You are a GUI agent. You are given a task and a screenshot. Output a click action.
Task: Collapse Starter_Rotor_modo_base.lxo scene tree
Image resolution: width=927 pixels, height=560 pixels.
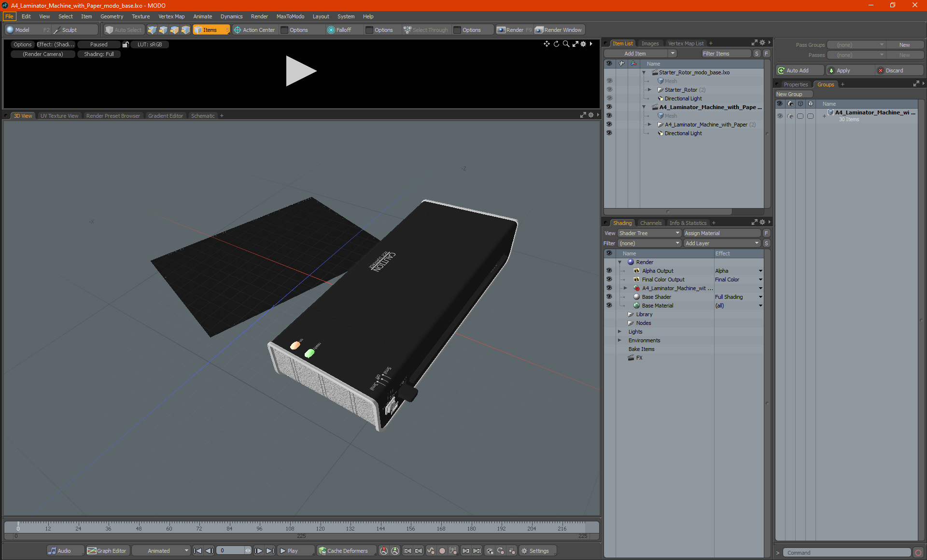(644, 72)
